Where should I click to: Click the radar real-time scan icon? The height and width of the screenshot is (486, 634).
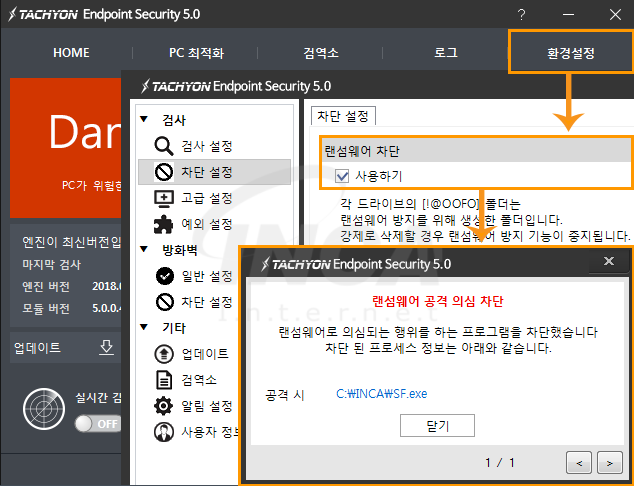[44, 409]
